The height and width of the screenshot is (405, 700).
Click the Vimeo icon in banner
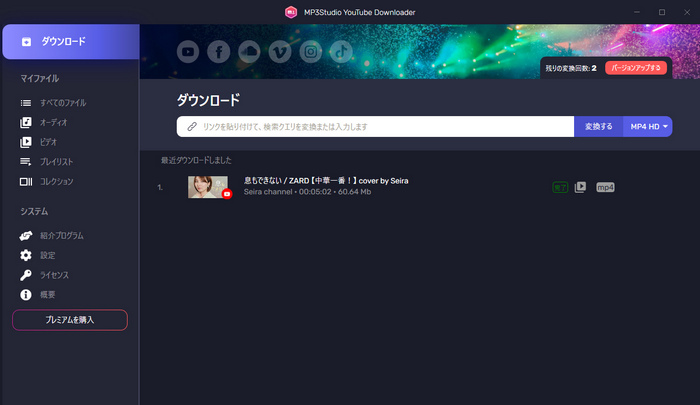tap(280, 51)
